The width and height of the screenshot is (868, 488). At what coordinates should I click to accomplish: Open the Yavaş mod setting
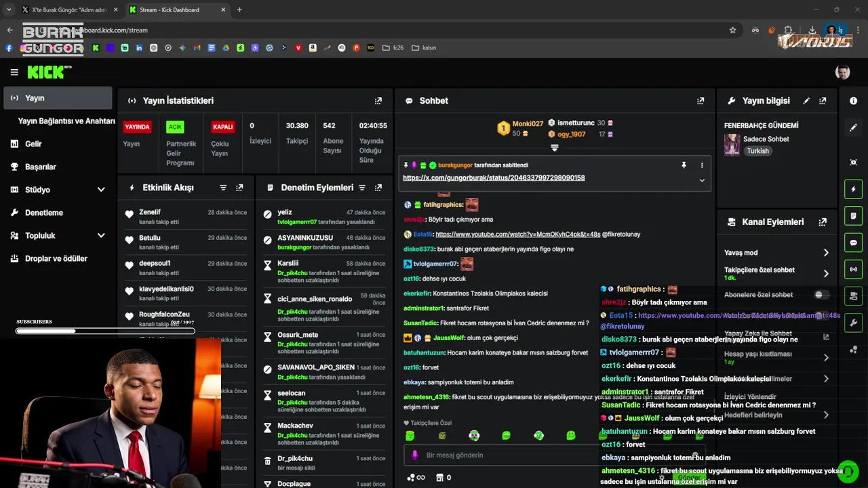click(776, 252)
